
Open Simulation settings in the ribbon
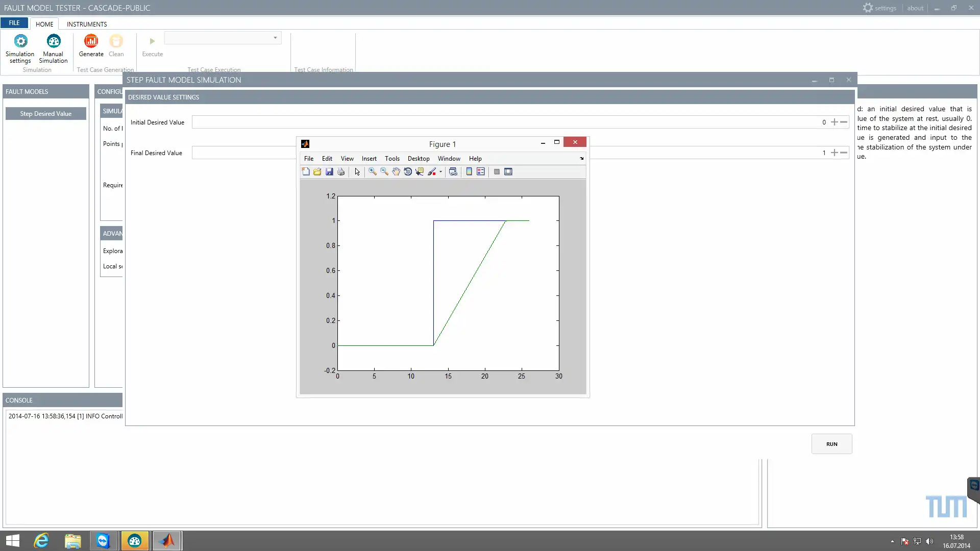[20, 48]
